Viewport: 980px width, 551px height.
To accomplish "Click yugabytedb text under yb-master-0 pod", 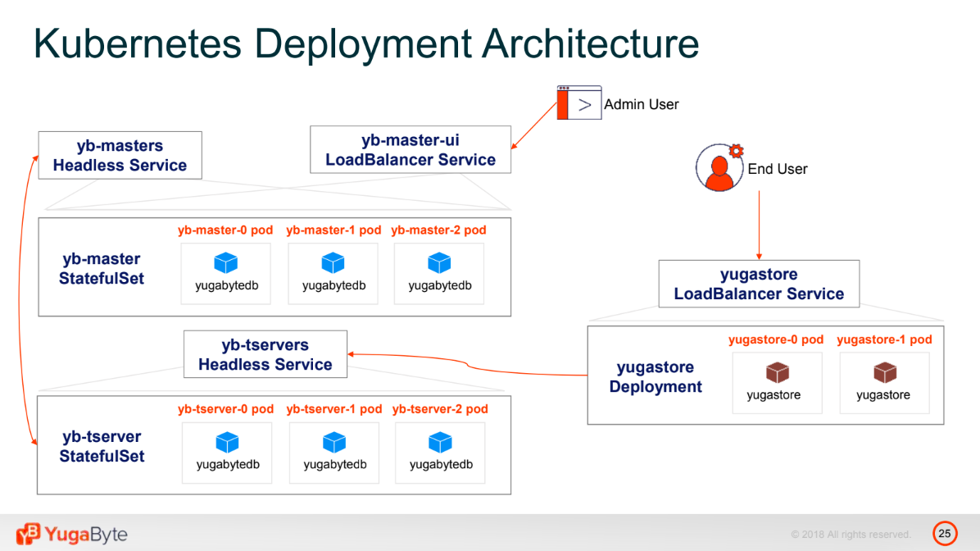I will pyautogui.click(x=227, y=286).
